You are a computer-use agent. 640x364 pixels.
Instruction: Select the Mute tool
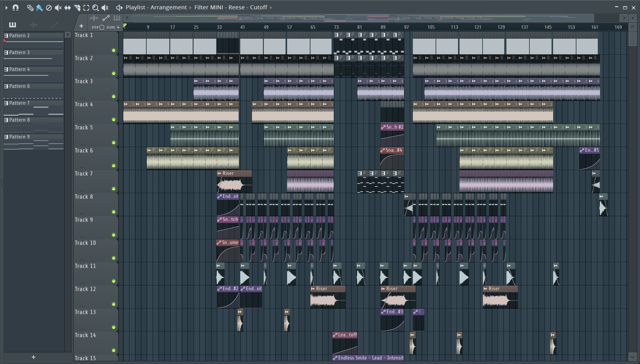(58, 8)
